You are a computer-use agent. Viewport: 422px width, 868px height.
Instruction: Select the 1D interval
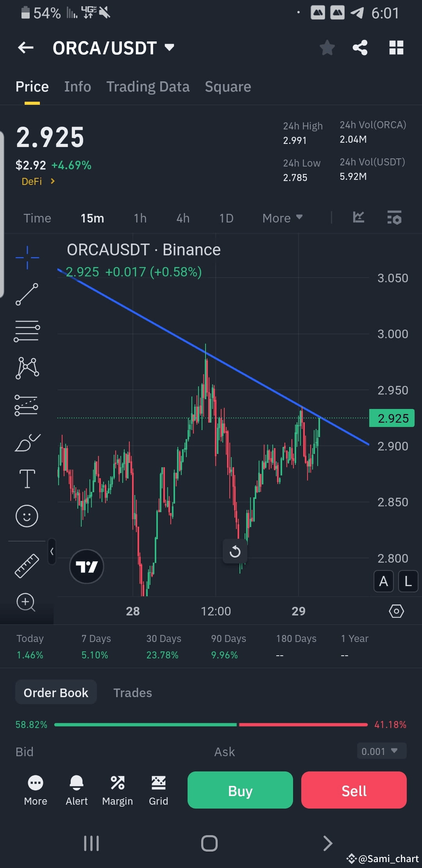pyautogui.click(x=226, y=218)
